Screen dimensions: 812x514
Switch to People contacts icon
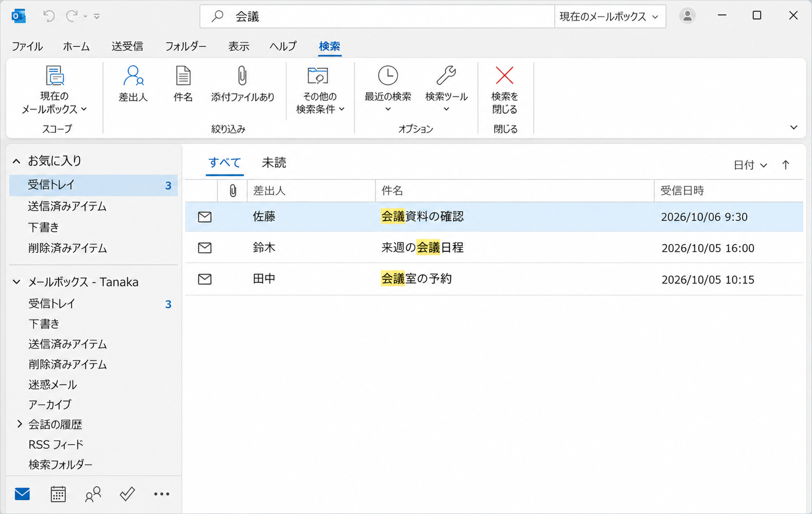pos(93,494)
